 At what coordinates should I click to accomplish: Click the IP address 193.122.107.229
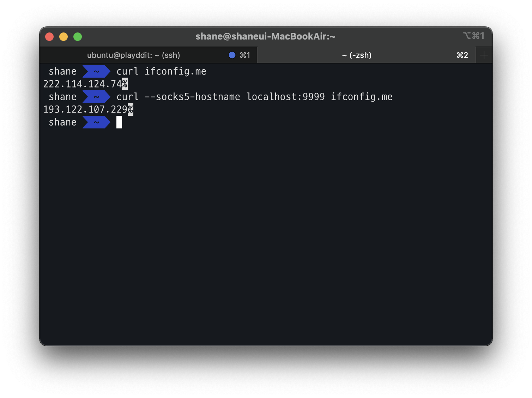pos(85,109)
